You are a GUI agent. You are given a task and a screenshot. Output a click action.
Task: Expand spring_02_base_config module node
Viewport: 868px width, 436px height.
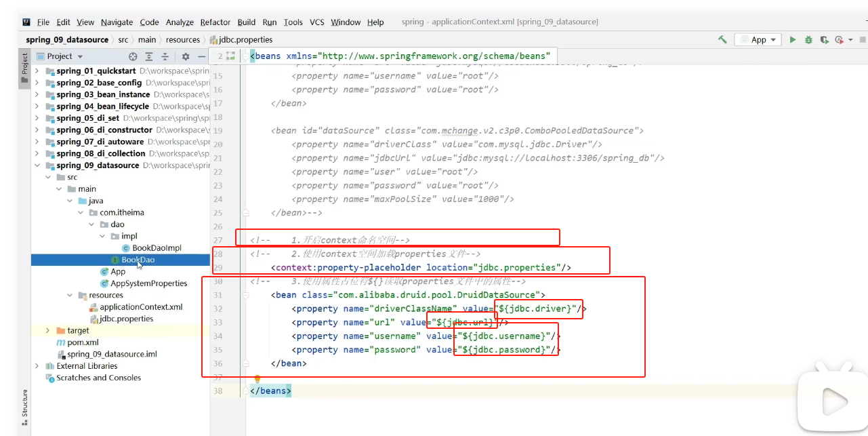click(37, 83)
